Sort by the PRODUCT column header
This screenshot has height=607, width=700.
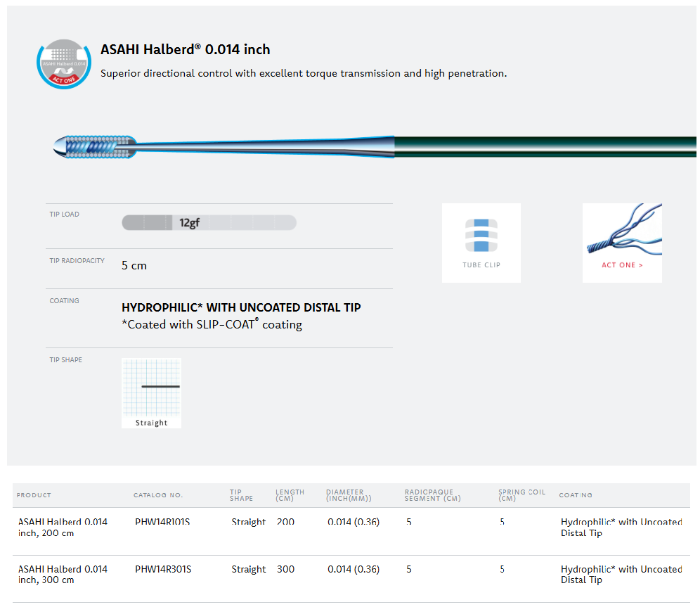coord(34,495)
